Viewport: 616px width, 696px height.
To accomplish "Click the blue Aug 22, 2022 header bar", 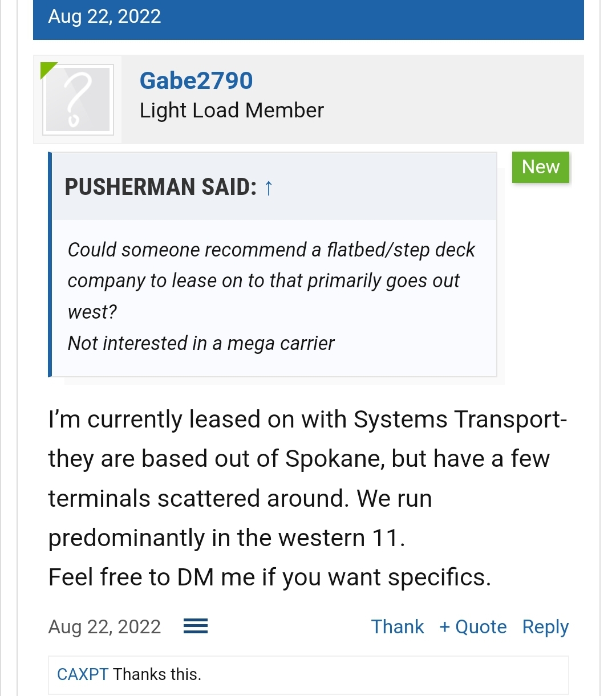I will 308,17.
